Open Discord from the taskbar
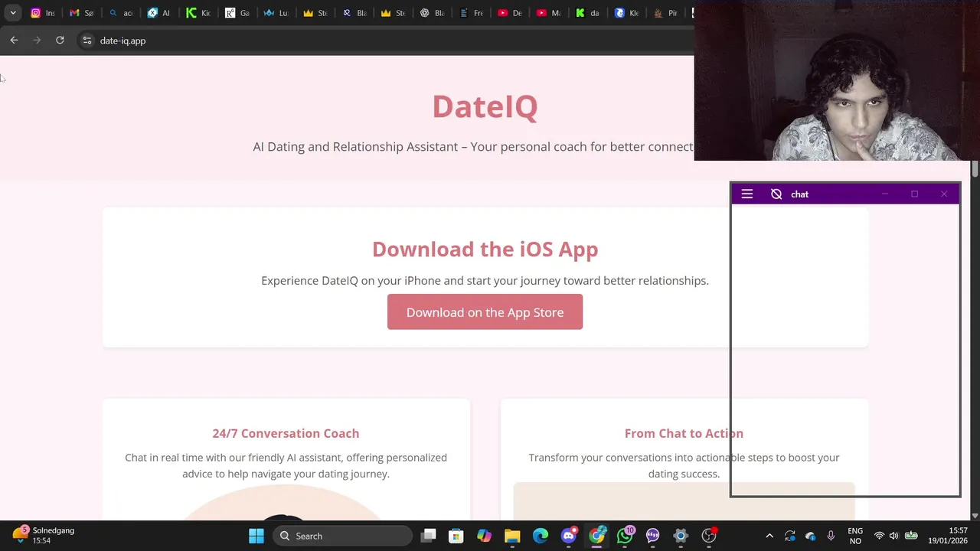The width and height of the screenshot is (980, 551). click(x=568, y=536)
